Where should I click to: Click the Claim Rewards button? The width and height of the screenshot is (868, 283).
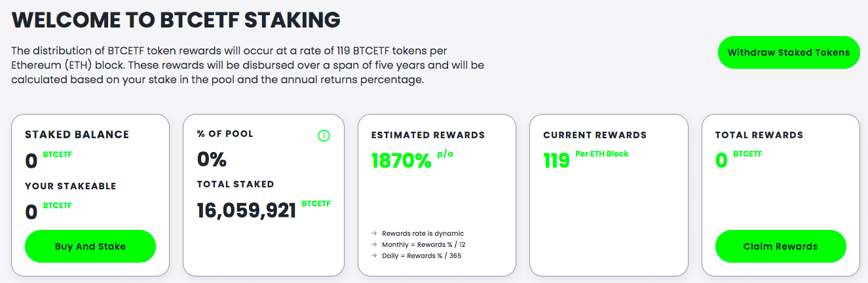[780, 246]
